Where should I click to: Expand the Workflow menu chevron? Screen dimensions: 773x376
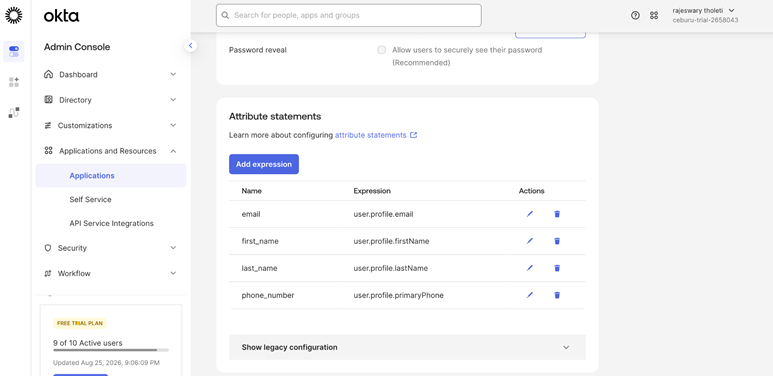(x=173, y=273)
